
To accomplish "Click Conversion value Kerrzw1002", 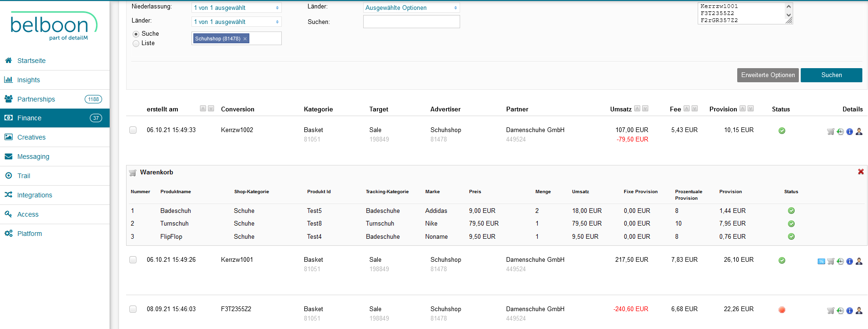I will [x=237, y=130].
